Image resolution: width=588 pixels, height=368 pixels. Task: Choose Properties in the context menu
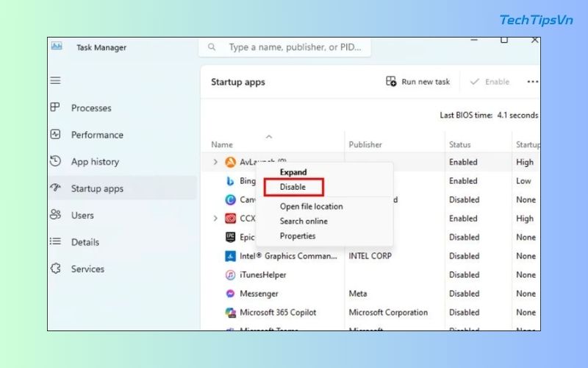298,236
